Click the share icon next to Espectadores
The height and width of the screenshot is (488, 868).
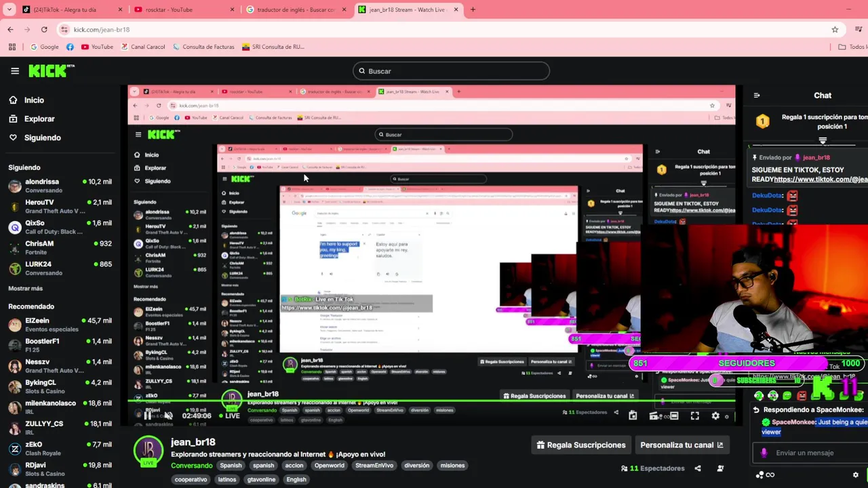[698, 468]
